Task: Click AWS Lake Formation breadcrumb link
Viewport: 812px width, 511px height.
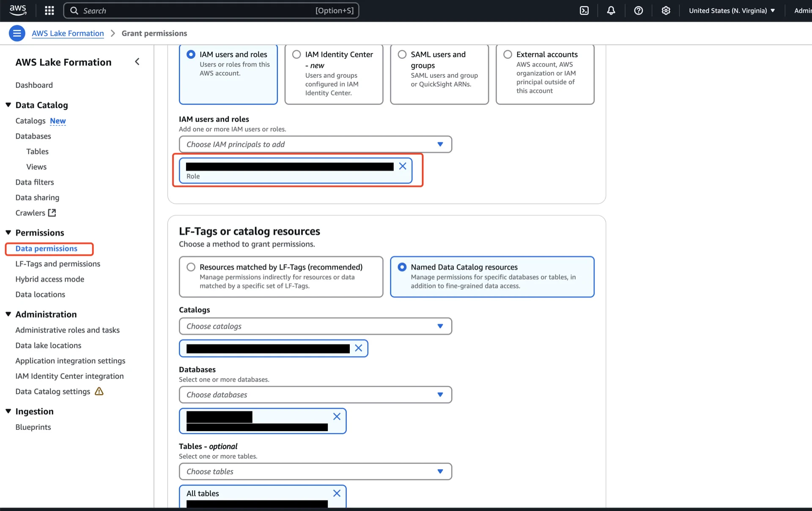Action: pos(68,33)
